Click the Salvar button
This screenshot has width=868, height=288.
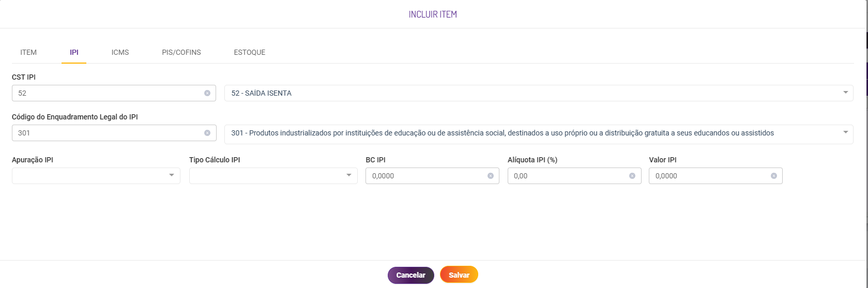pyautogui.click(x=459, y=275)
